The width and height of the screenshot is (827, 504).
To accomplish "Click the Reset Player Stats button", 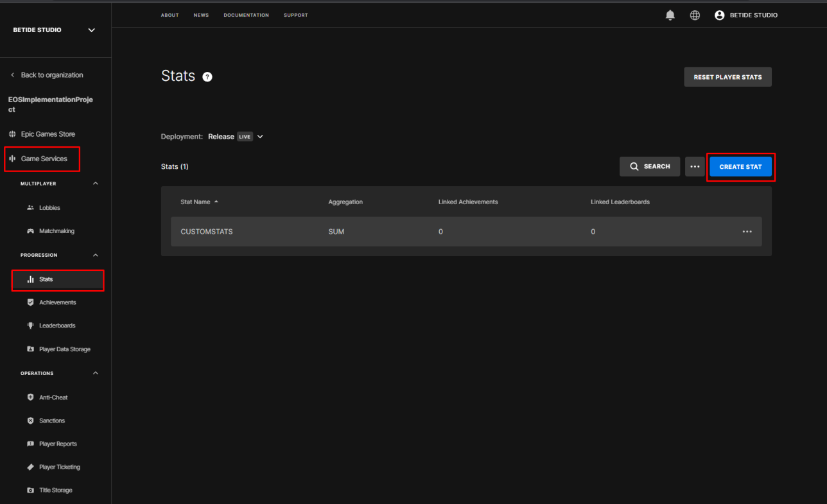I will coord(727,77).
